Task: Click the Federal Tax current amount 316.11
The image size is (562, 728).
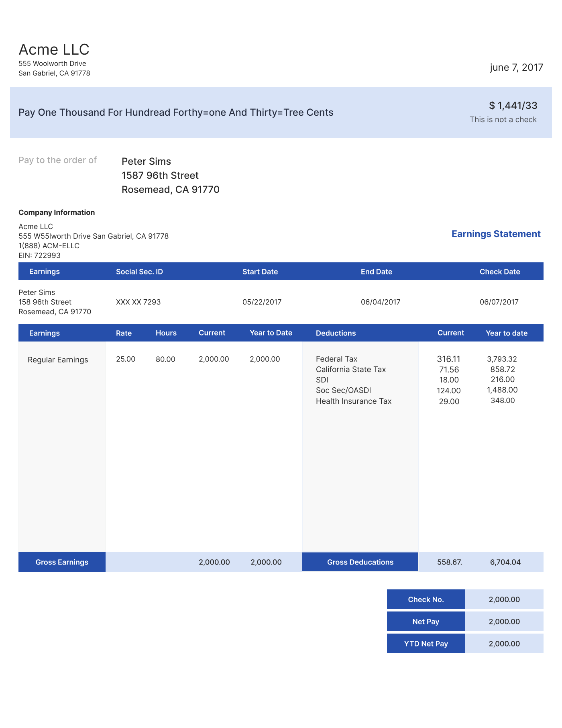Action: coord(448,359)
